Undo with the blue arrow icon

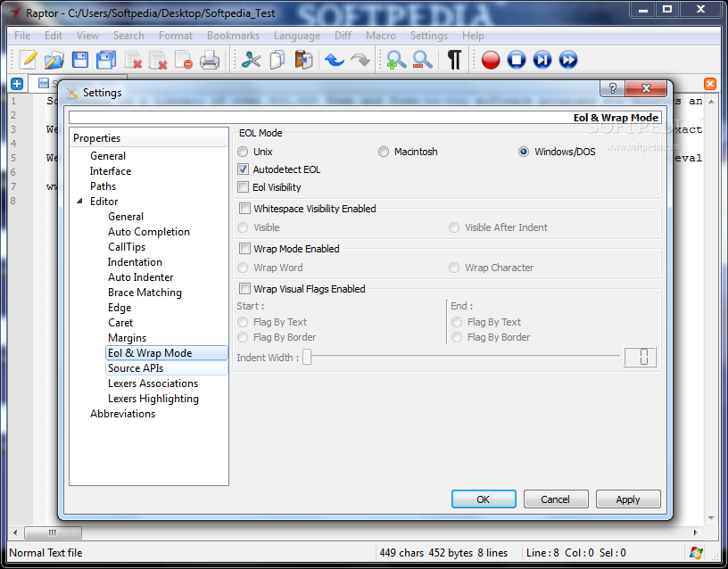[335, 60]
